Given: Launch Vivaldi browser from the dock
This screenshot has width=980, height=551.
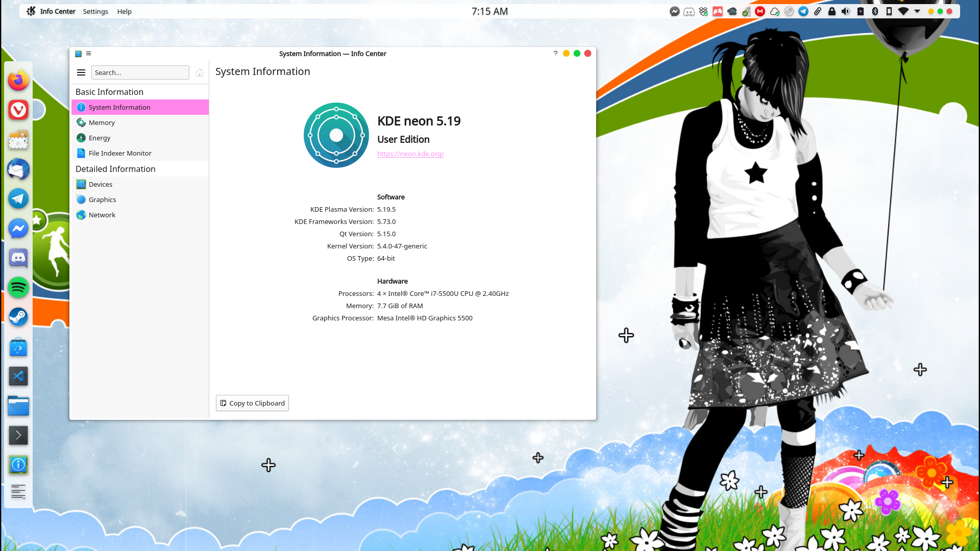Looking at the screenshot, I should pos(18,110).
